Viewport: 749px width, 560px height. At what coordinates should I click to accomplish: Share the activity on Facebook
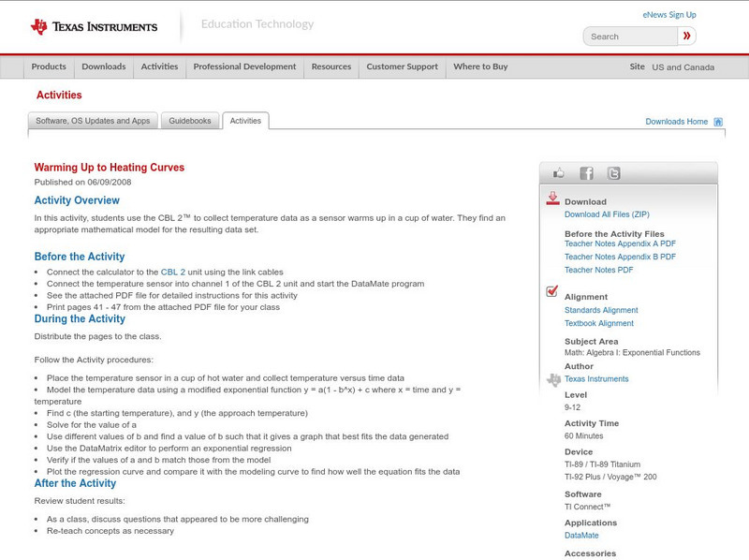(585, 172)
